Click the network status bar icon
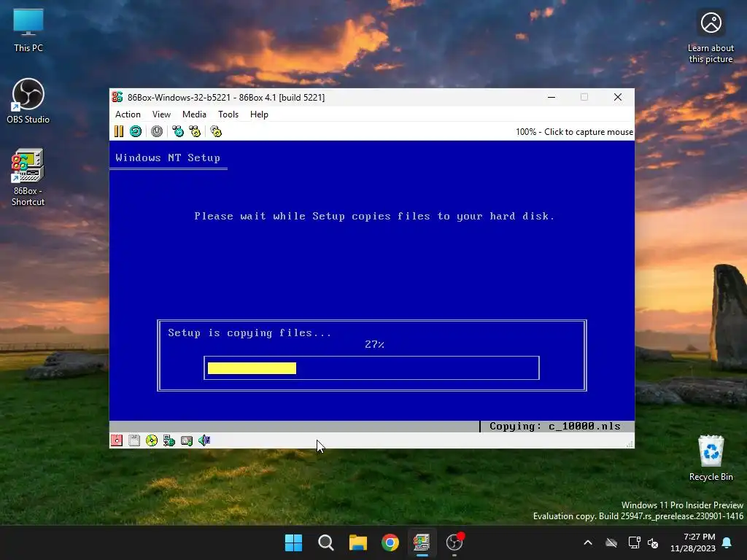 pyautogui.click(x=169, y=440)
